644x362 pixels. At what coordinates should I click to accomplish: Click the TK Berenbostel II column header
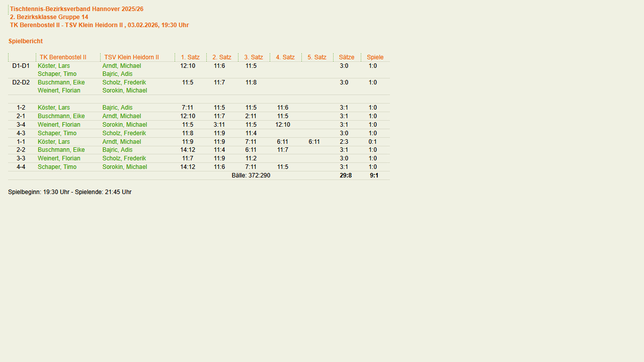tap(63, 57)
